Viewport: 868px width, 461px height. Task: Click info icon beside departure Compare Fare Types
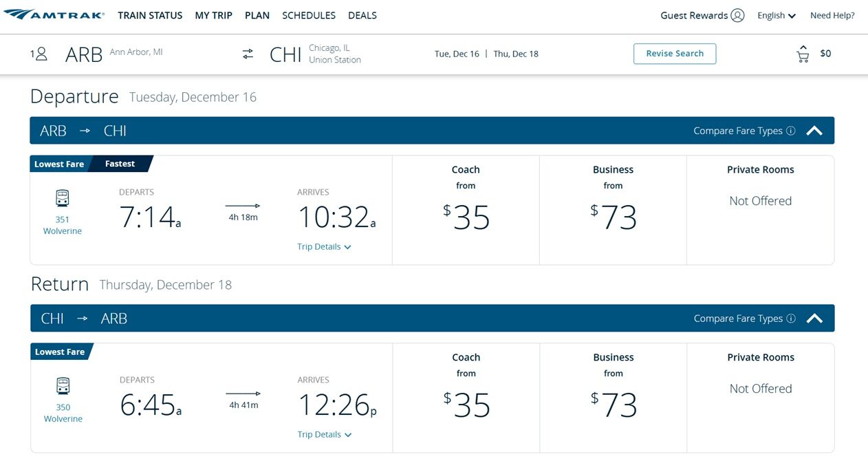coord(791,131)
